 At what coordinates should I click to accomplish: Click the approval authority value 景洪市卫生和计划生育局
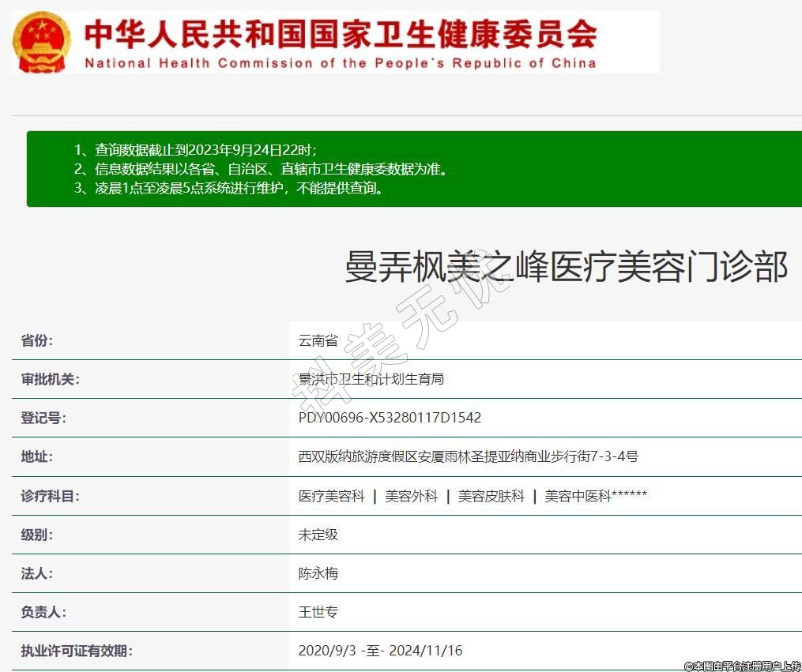[371, 379]
